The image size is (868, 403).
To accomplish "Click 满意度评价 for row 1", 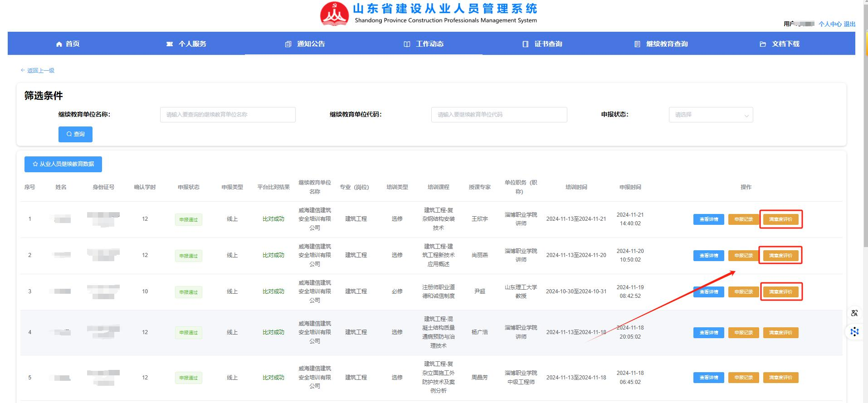I will tap(780, 219).
